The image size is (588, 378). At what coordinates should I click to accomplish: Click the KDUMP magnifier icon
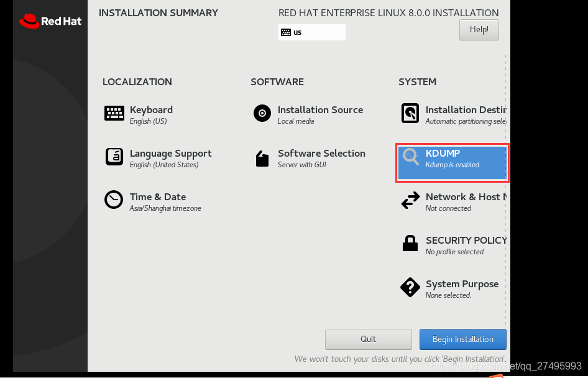[410, 157]
